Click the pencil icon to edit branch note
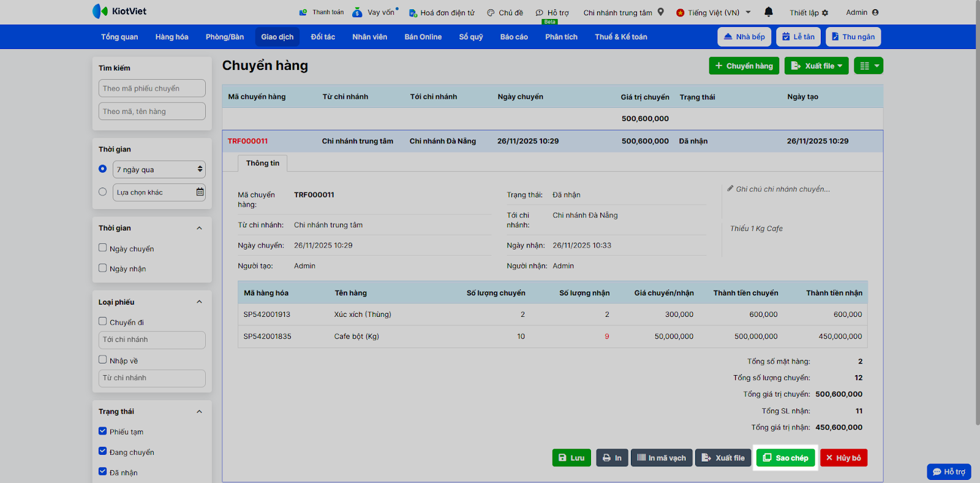Image resolution: width=980 pixels, height=483 pixels. tap(730, 189)
